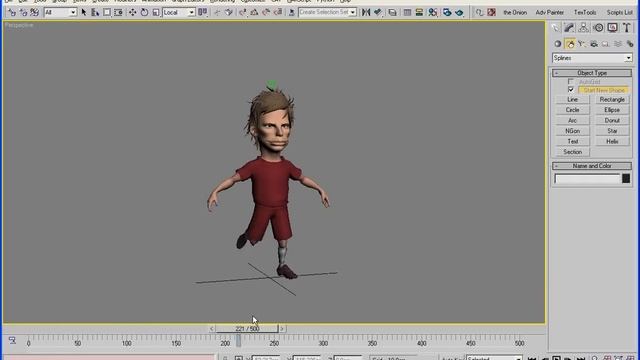
Task: Open the Layer Manager icon
Action: click(392, 12)
